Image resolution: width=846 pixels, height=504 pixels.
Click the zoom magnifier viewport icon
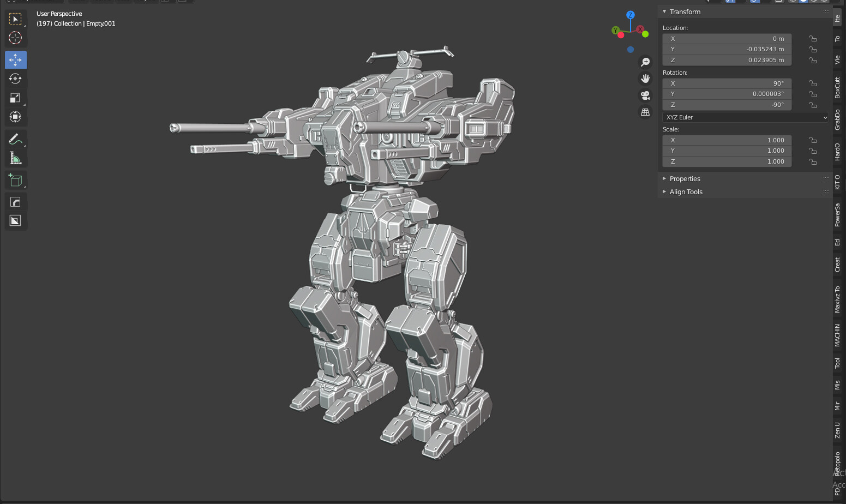(645, 62)
